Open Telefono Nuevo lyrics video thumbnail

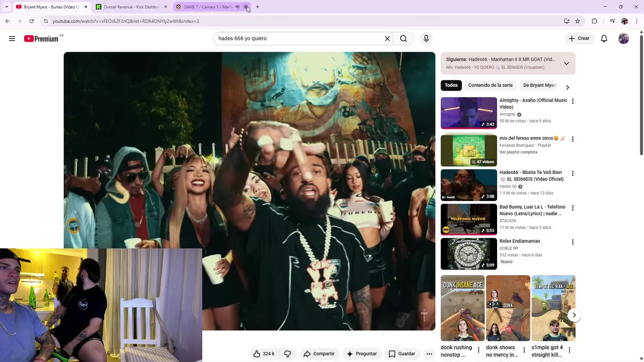[469, 219]
